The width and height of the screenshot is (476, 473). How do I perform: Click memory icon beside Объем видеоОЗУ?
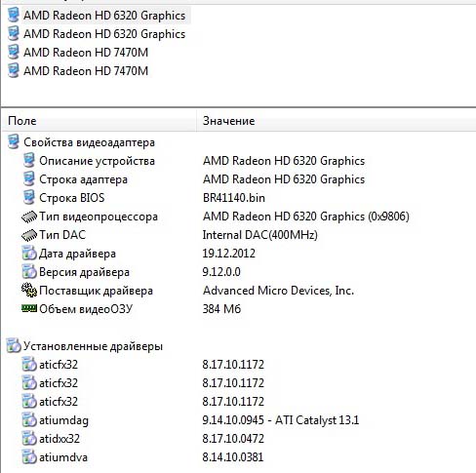[29, 308]
